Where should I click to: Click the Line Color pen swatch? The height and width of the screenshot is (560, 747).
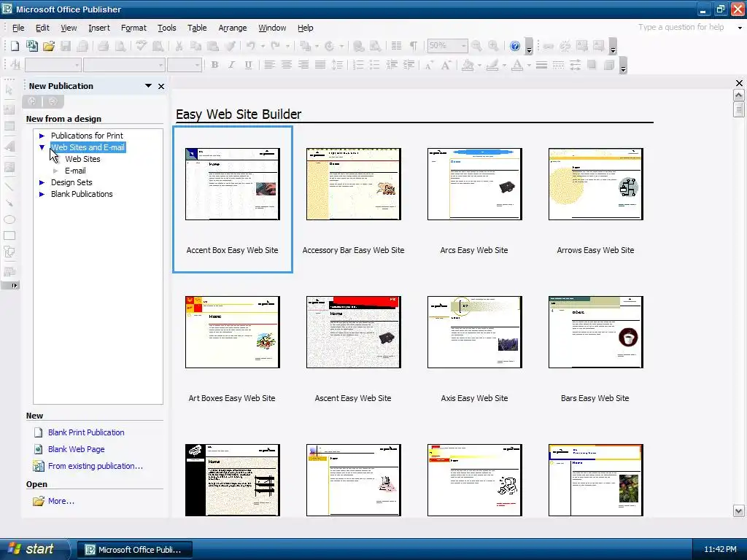pyautogui.click(x=492, y=65)
